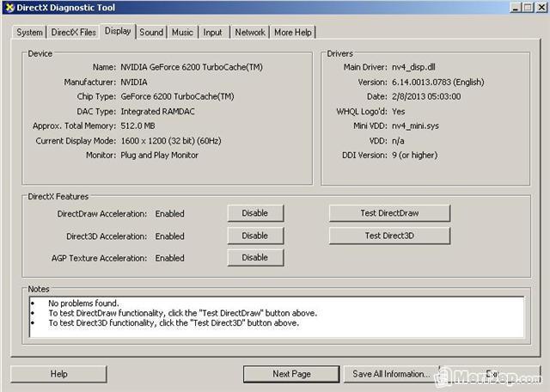
Task: Click the AGP Texture Acceleration 'Enabled' status
Action: coord(170,258)
